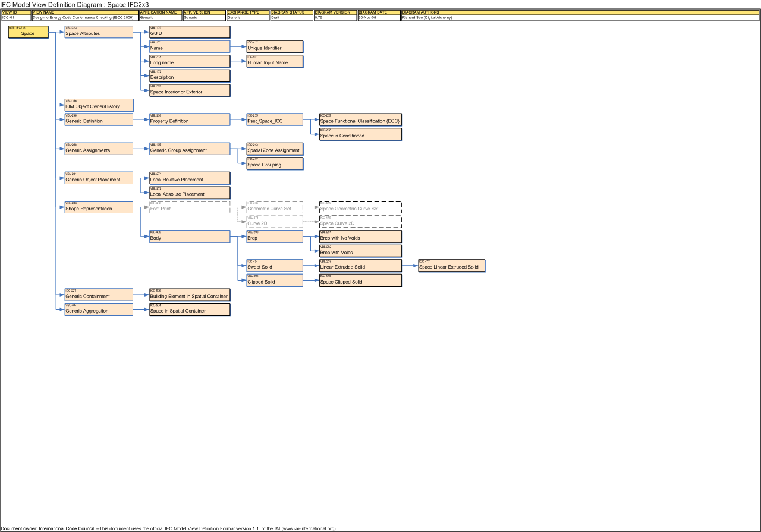This screenshot has width=761, height=532.
Task: Click the Draft diagram status value
Action: coord(291,18)
